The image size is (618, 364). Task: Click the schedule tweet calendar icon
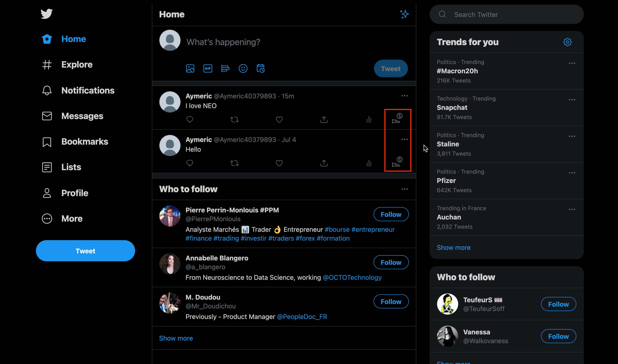tap(260, 68)
